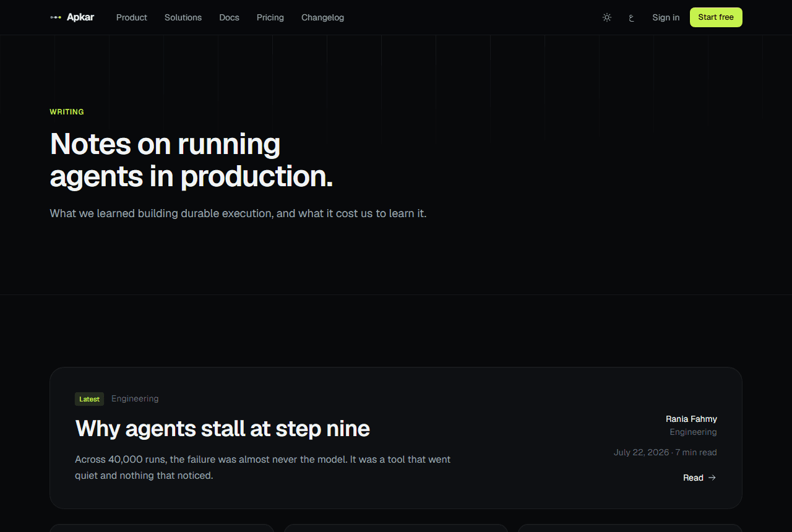This screenshot has width=792, height=532.
Task: Open article "Why agents stall at step nine"
Action: (x=223, y=428)
